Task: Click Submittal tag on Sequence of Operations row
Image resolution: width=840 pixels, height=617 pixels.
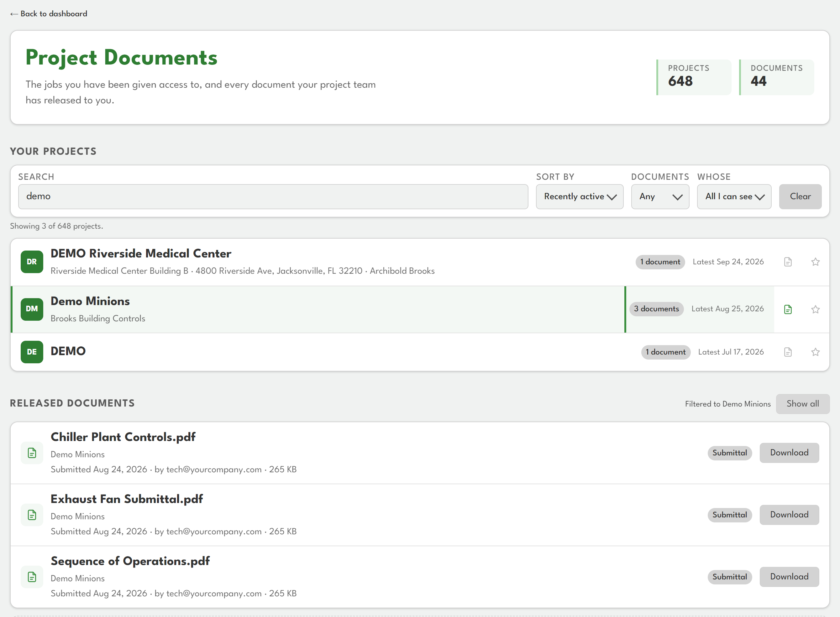Action: point(729,577)
